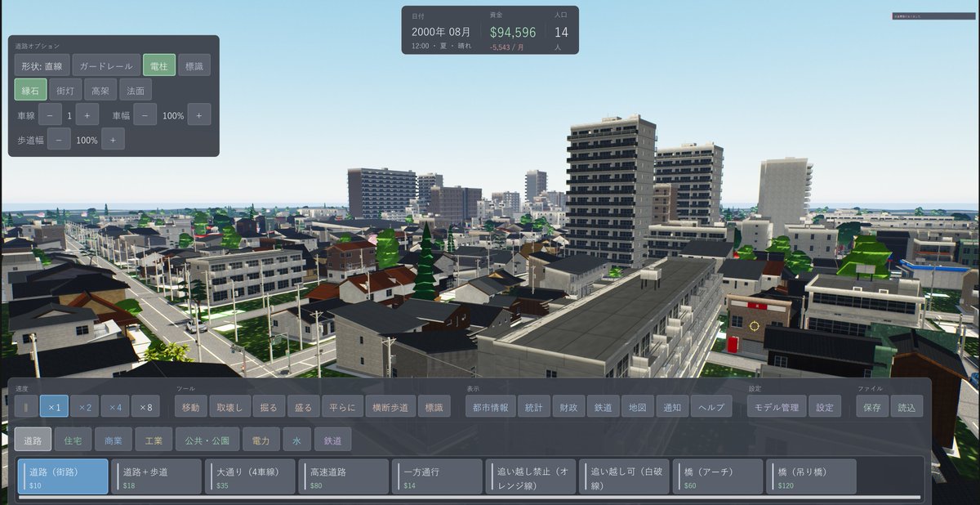Viewport: 980px width, 505px height.
Task: Increase 車線 lane count with plus
Action: pos(87,115)
